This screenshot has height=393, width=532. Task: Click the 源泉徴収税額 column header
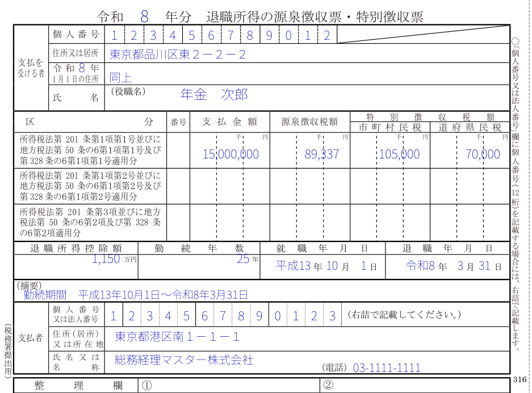(x=309, y=122)
